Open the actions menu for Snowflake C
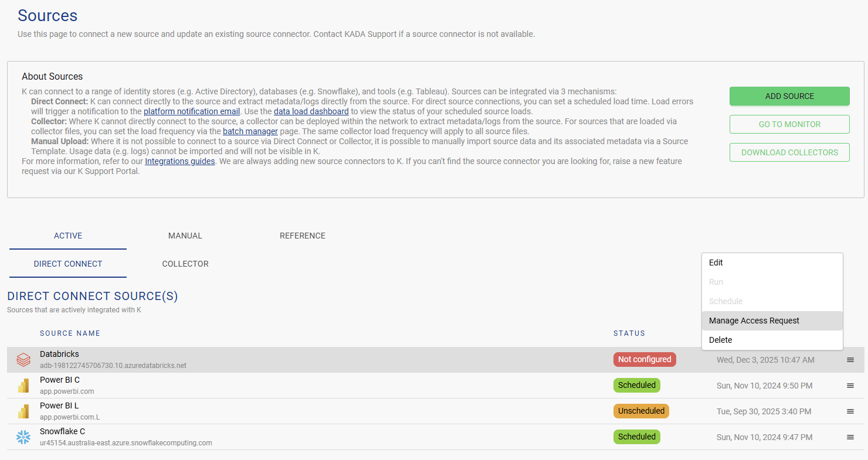868x460 pixels. 850,437
